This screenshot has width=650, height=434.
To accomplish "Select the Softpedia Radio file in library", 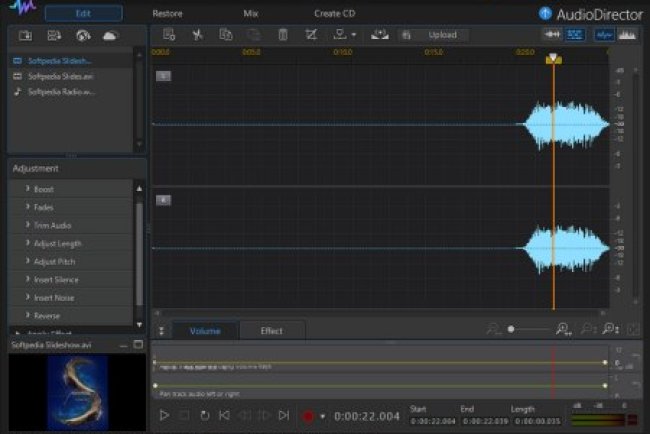I will click(72, 92).
